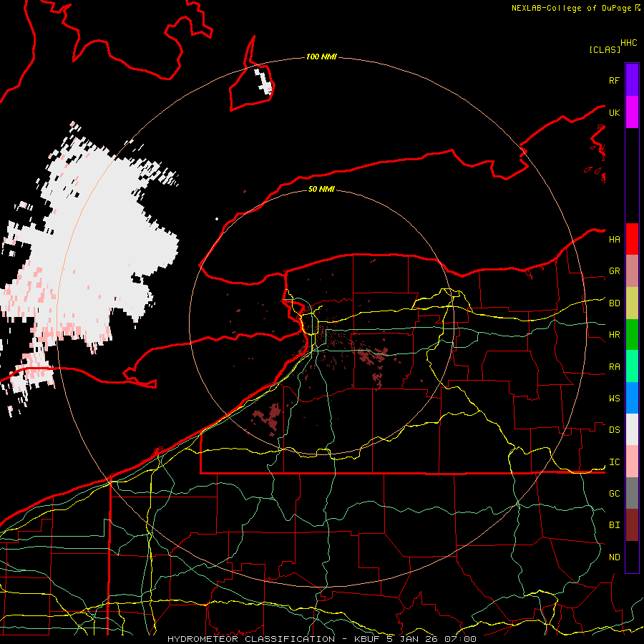Click the BD legend label

click(614, 303)
